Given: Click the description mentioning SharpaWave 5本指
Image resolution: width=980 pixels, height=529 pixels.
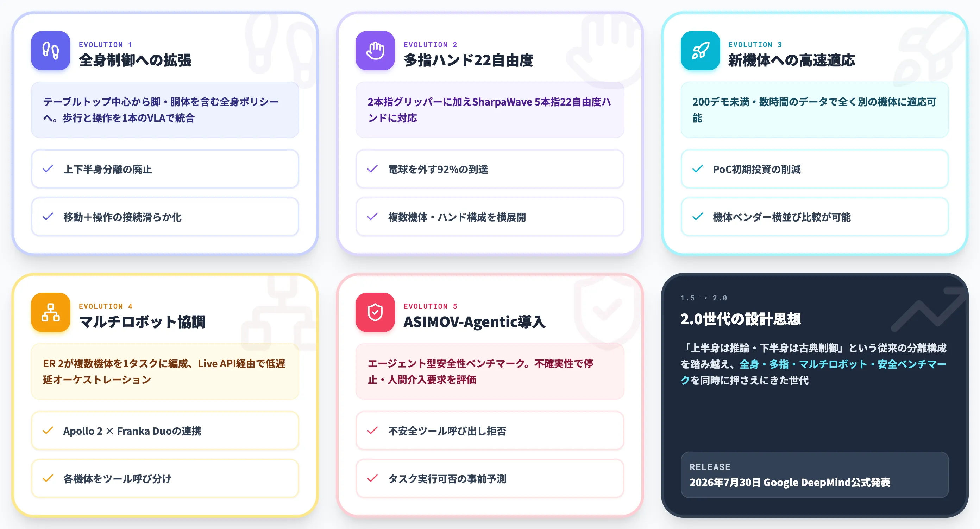Looking at the screenshot, I should (x=489, y=110).
